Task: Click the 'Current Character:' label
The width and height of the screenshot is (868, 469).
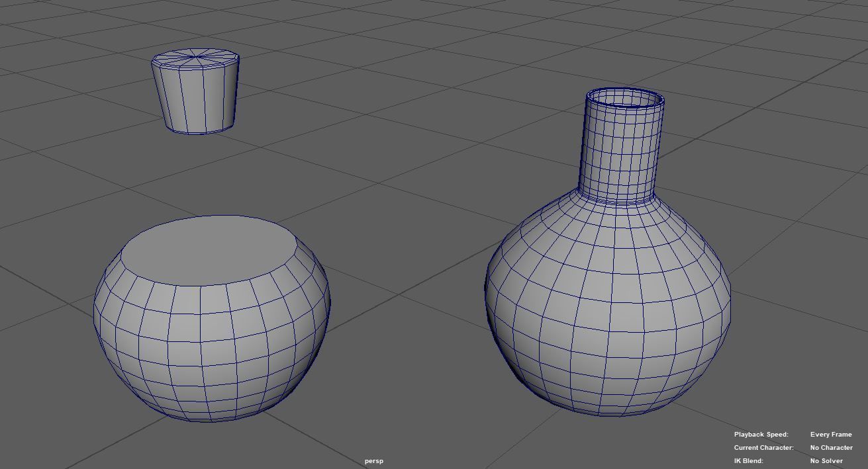Action: click(763, 448)
